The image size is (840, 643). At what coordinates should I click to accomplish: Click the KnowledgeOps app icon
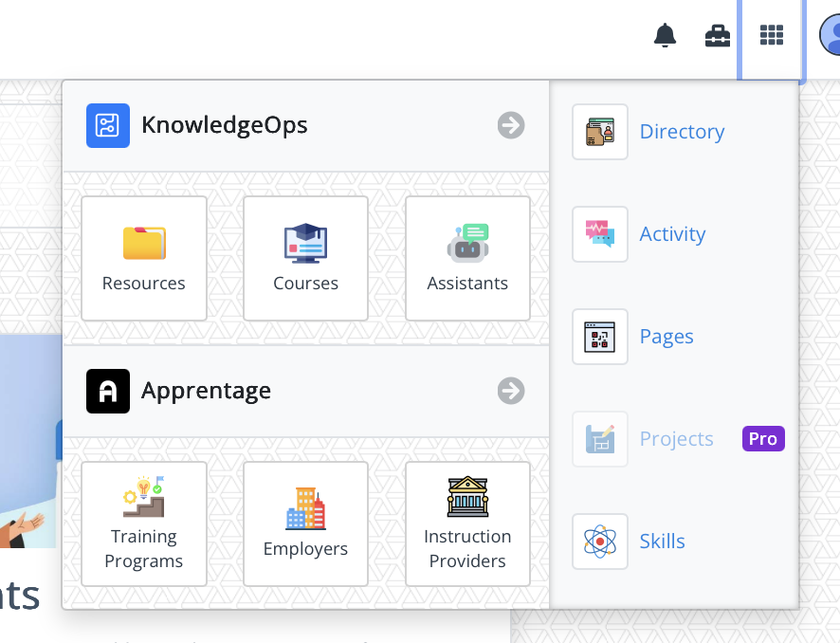(x=107, y=124)
